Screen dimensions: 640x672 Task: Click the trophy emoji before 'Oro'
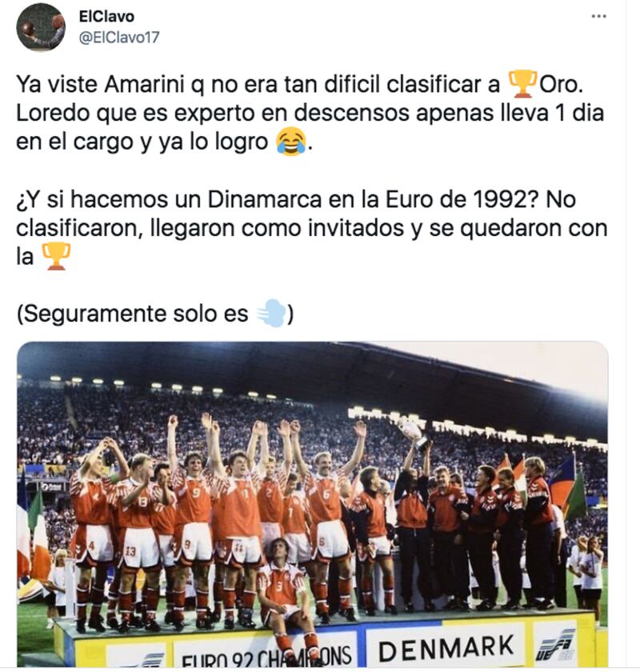(x=523, y=84)
